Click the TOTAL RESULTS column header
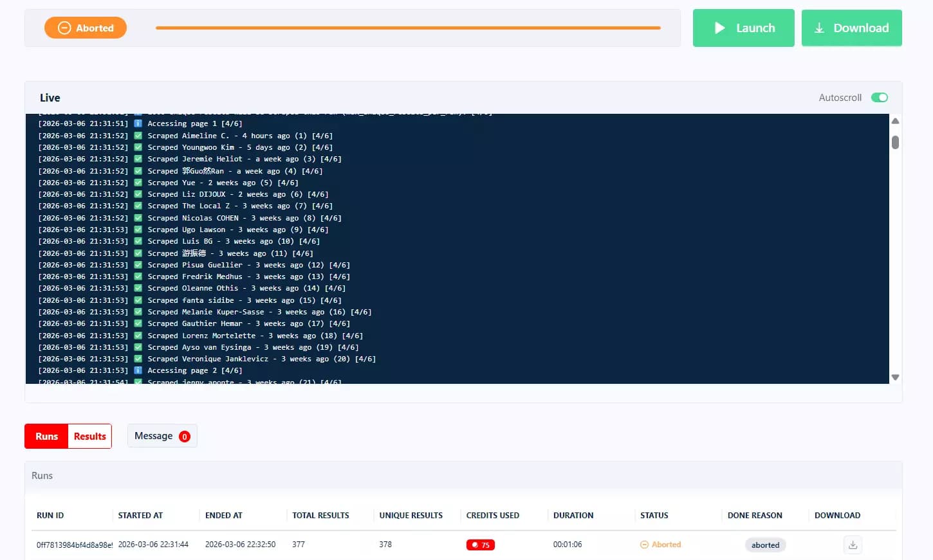The height and width of the screenshot is (560, 933). pyautogui.click(x=320, y=515)
